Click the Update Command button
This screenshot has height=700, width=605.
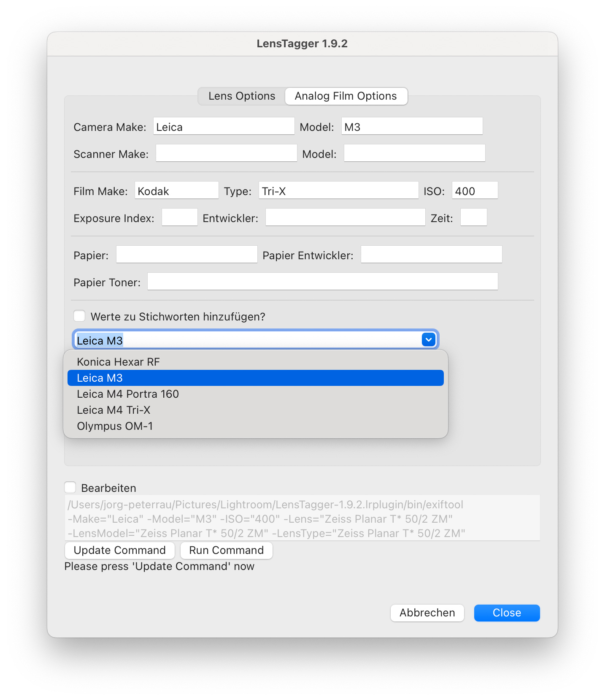pos(119,551)
